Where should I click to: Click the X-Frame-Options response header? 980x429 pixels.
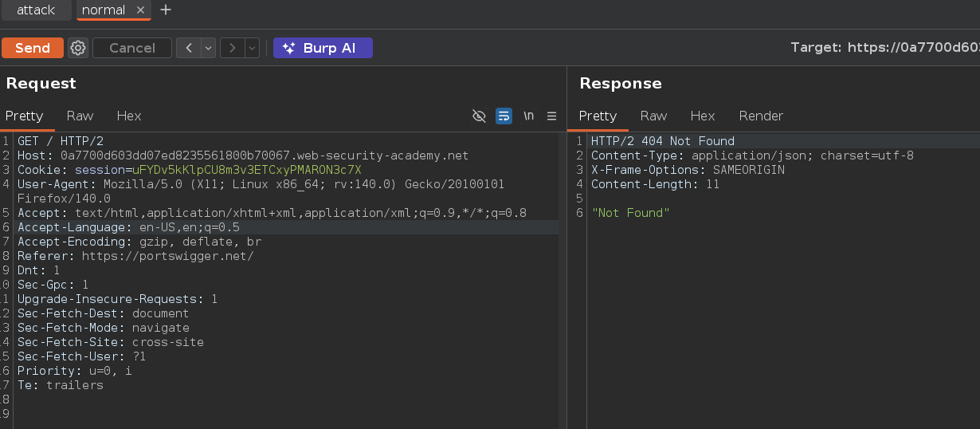(688, 170)
